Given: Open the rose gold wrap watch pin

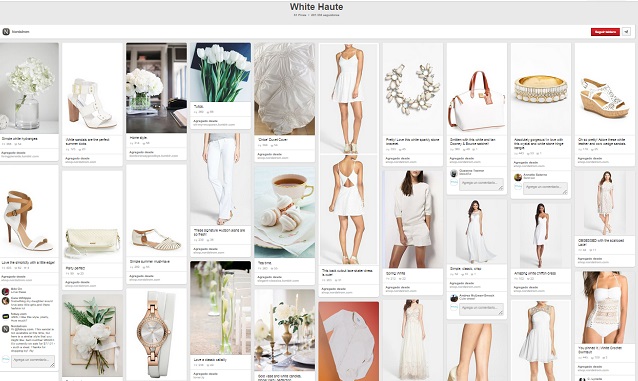Looking at the screenshot, I should (x=156, y=335).
